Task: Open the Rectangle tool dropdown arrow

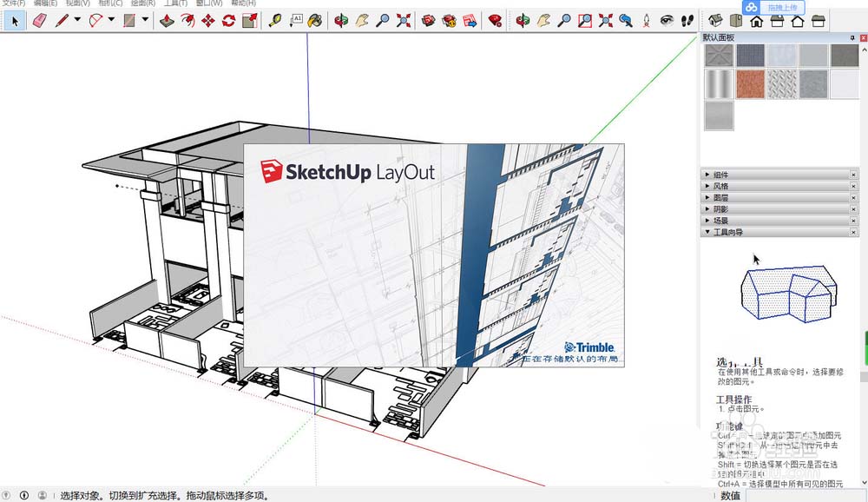Action: pos(145,19)
